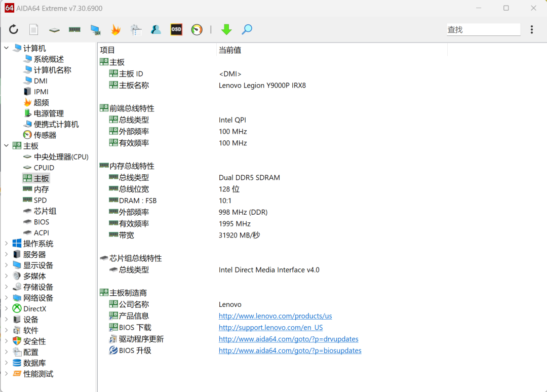The height and width of the screenshot is (392, 547).
Task: Select the 主板 ID row
Action: coord(272,73)
